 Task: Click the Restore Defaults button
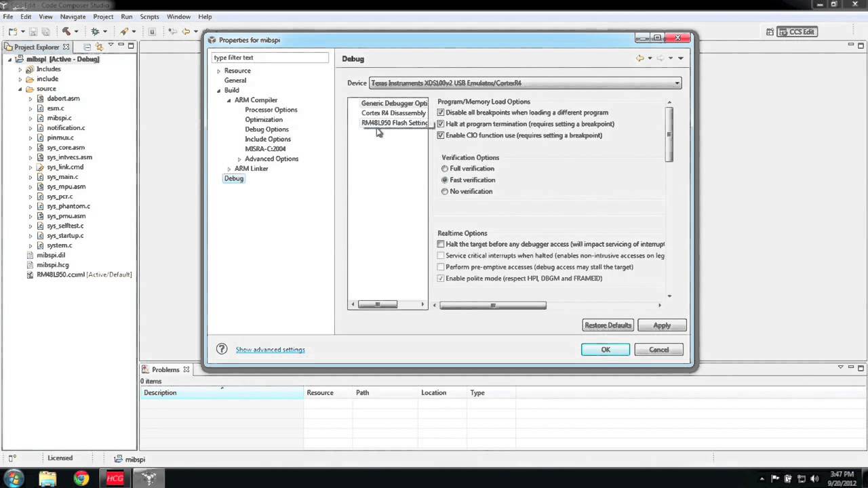coord(608,325)
